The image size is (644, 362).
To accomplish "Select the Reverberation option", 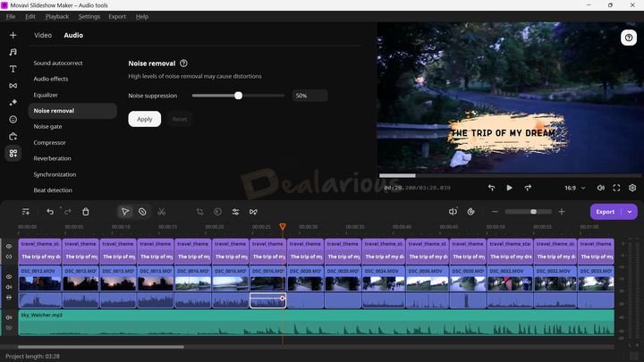I will pyautogui.click(x=52, y=158).
